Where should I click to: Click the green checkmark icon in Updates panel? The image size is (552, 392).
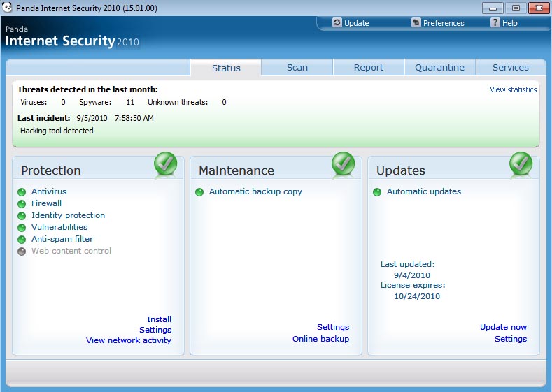521,164
